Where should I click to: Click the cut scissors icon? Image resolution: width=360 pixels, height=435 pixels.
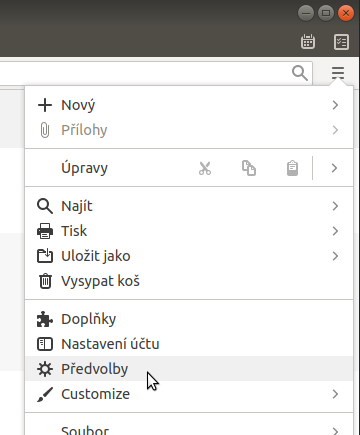(x=205, y=168)
